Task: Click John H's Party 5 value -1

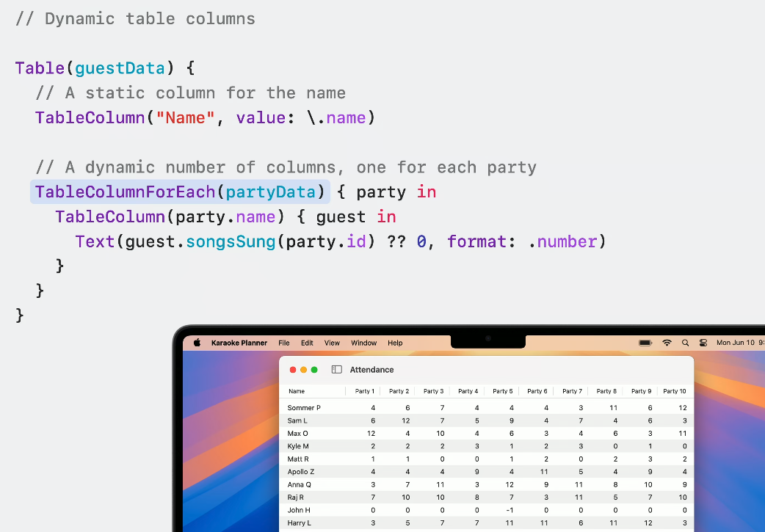Action: click(510, 510)
